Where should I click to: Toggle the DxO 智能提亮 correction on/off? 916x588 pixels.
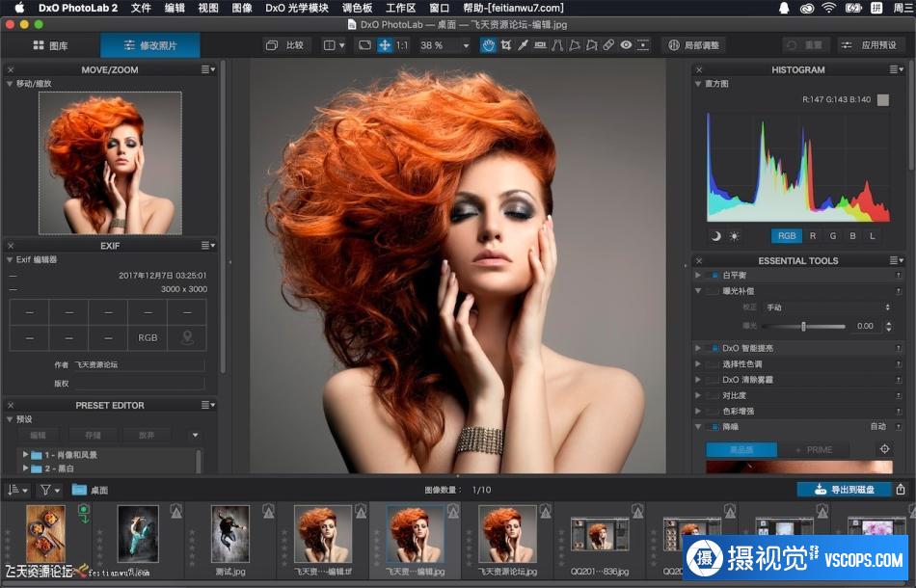pos(714,348)
